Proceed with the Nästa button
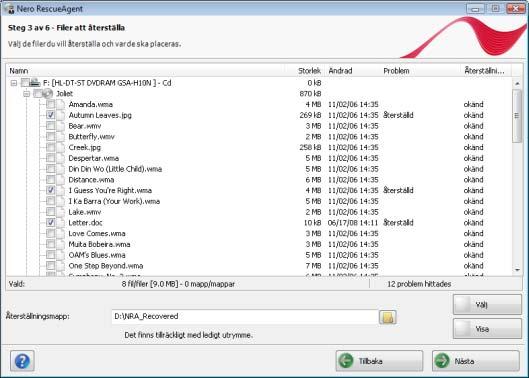This screenshot has width=529, height=378. (475, 361)
